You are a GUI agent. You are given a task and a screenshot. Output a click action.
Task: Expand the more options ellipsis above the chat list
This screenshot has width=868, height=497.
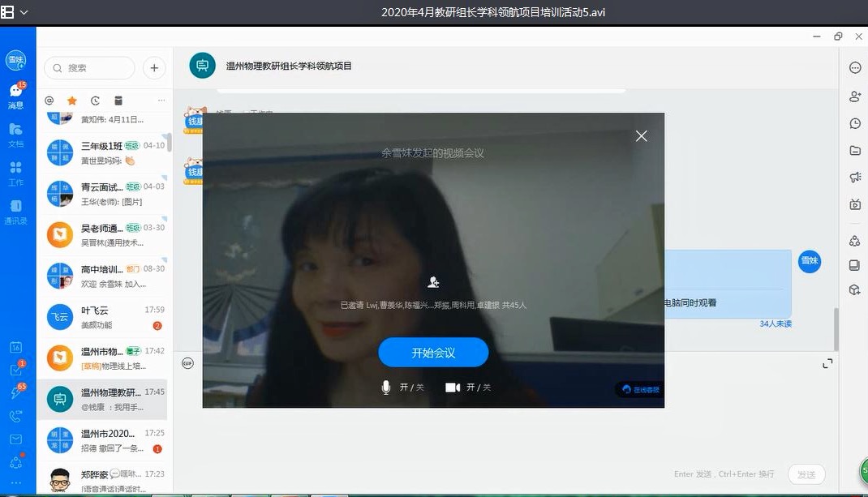(161, 101)
